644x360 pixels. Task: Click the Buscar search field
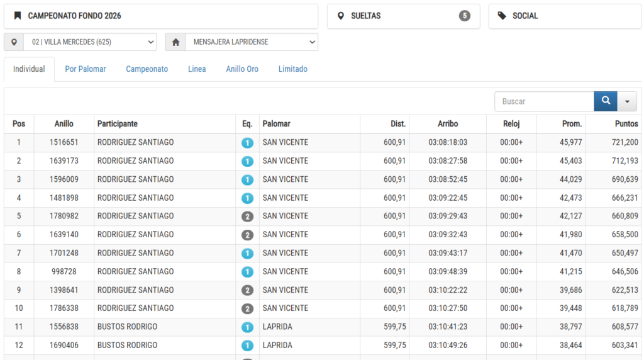(x=544, y=101)
